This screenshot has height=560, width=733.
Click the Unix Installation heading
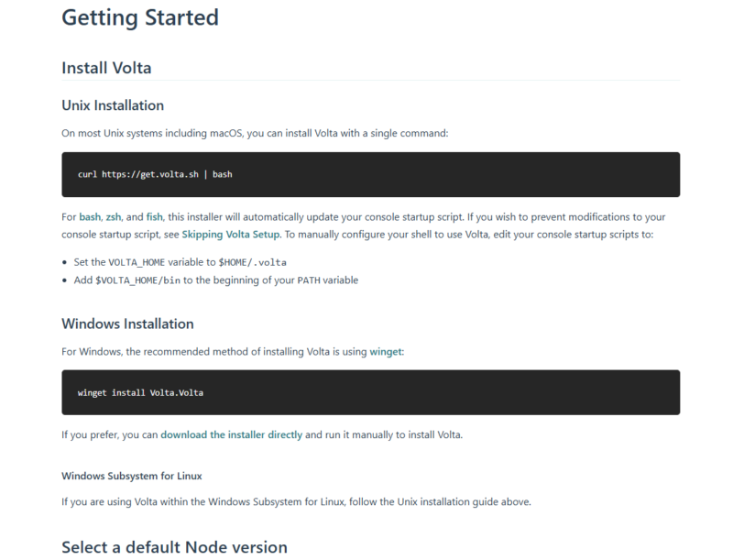(x=113, y=105)
